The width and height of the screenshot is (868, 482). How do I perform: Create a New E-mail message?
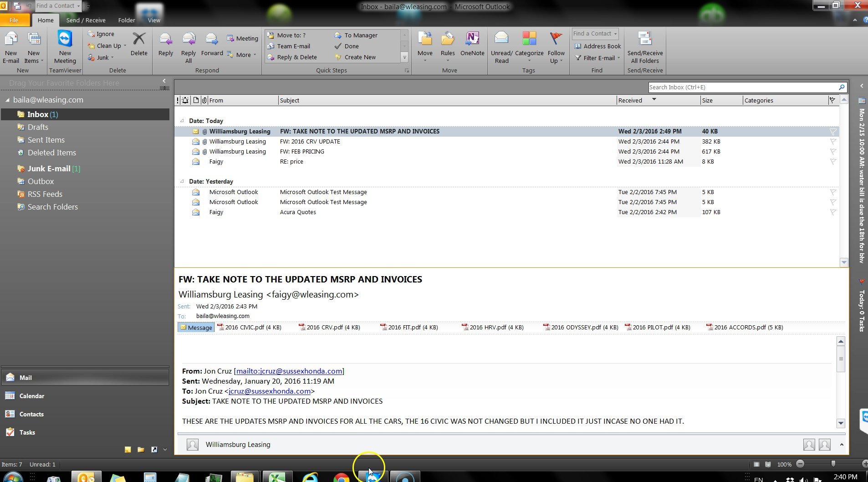click(x=10, y=47)
